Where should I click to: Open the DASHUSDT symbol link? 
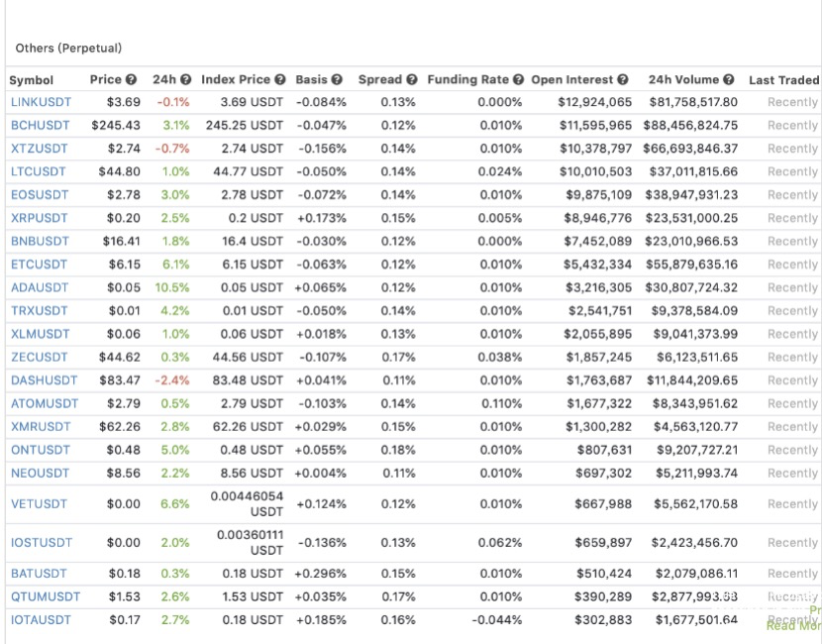[x=44, y=380]
